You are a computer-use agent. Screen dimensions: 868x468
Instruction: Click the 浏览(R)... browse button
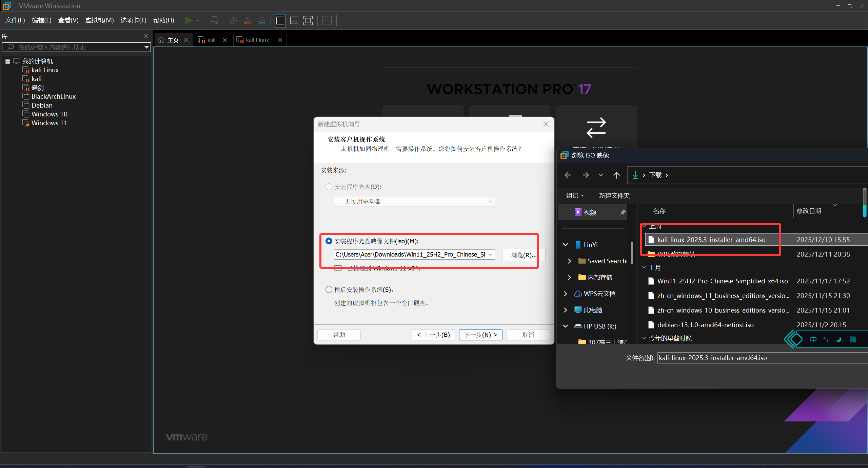tap(523, 255)
